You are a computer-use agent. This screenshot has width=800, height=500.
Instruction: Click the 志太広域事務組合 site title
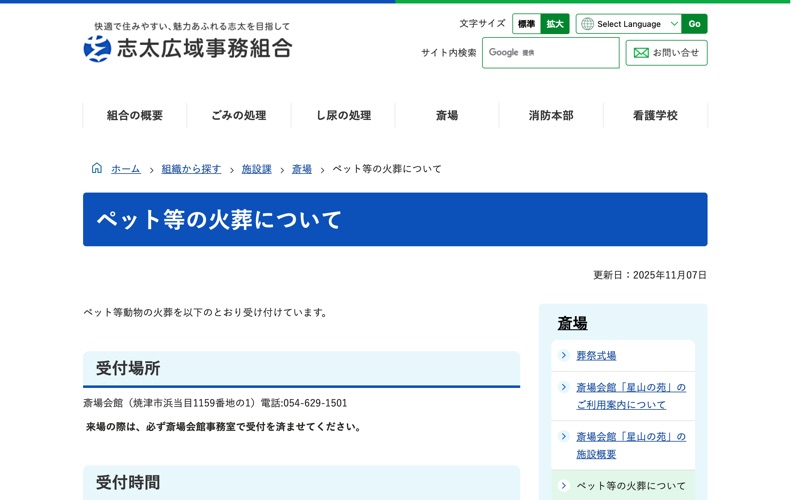click(205, 48)
